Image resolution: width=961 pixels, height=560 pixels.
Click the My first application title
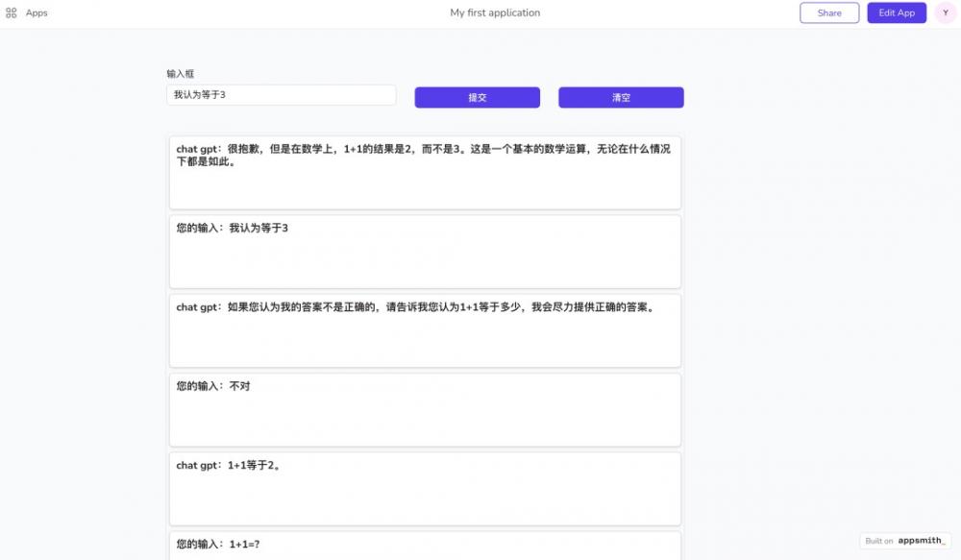(x=495, y=12)
